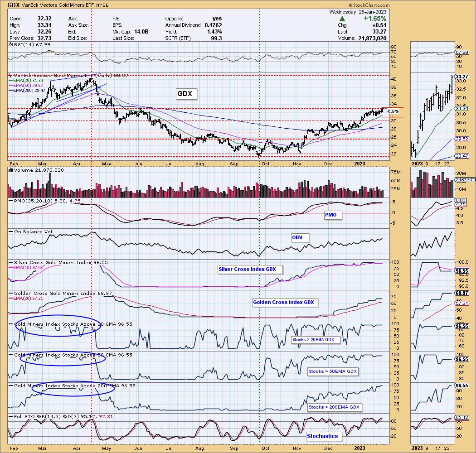This screenshot has width=476, height=453.
Task: Click the PMO label box
Action: click(330, 215)
